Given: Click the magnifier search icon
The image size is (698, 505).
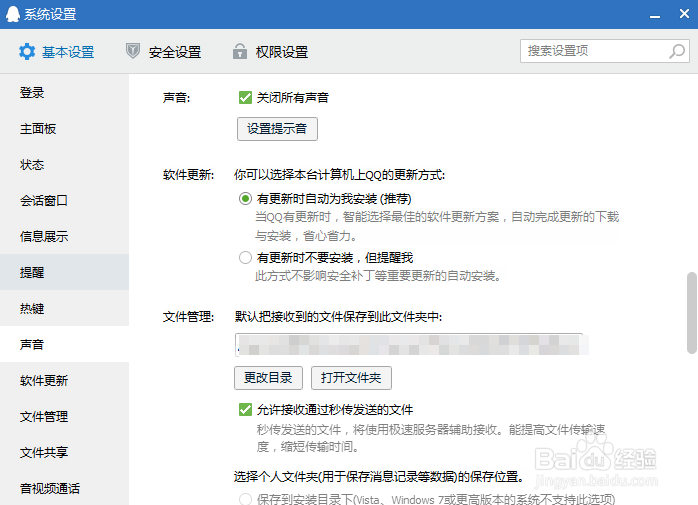Looking at the screenshot, I should pos(677,51).
